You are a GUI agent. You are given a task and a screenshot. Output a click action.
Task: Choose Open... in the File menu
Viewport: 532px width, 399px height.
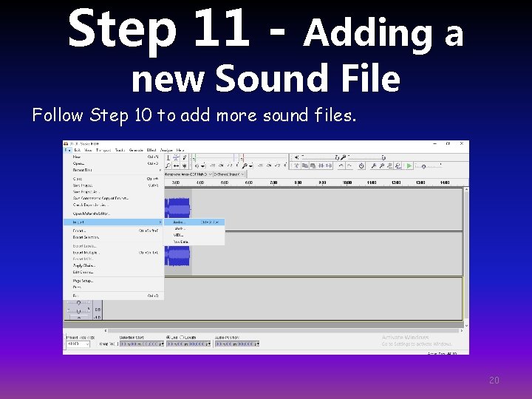pyautogui.click(x=114, y=163)
